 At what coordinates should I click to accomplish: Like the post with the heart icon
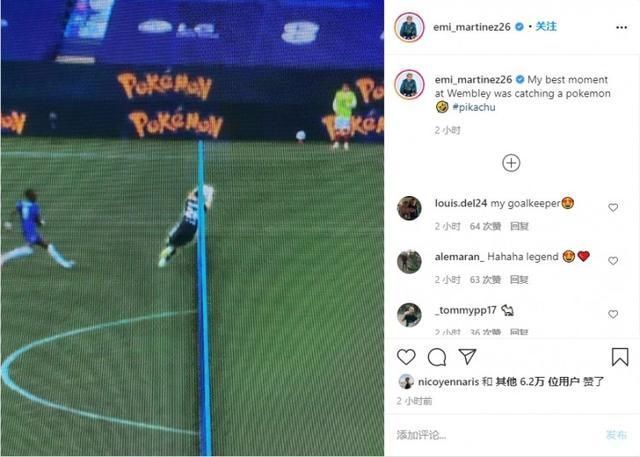pyautogui.click(x=406, y=357)
